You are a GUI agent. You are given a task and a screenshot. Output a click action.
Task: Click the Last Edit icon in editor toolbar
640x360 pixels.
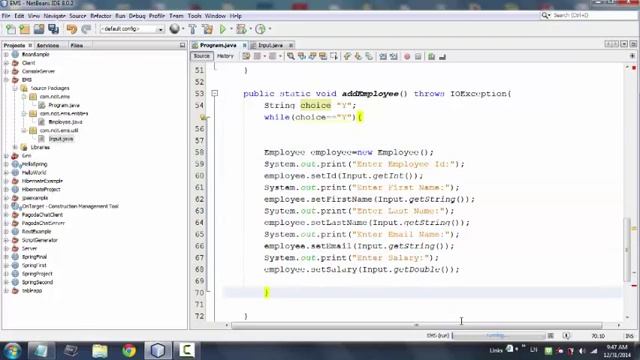click(x=246, y=56)
